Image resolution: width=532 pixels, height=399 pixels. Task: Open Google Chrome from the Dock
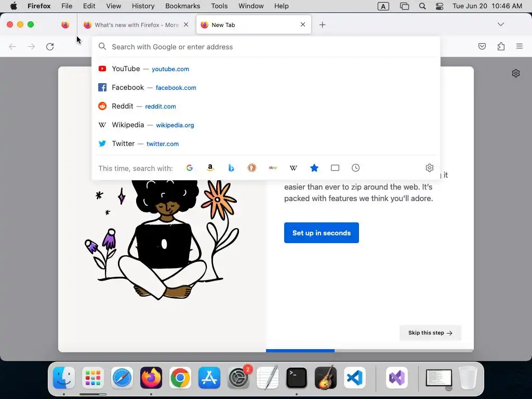(180, 378)
